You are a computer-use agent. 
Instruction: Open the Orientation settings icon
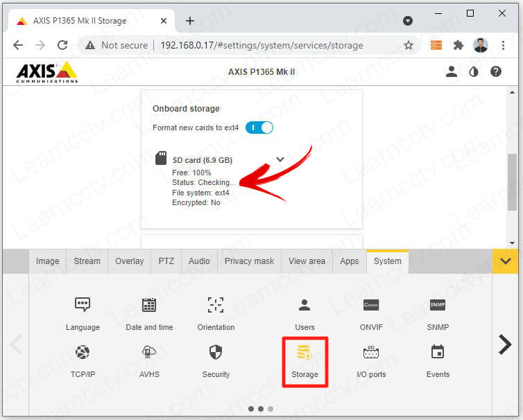pyautogui.click(x=216, y=306)
